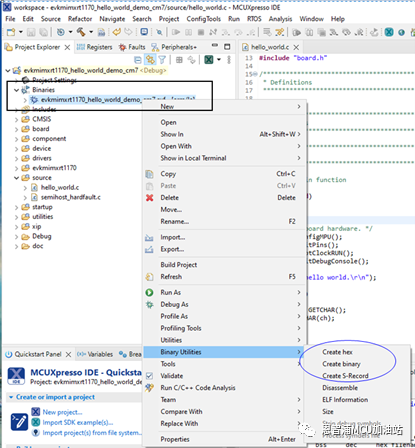The image size is (415, 448).
Task: Choose Disassemble from the submenu
Action: [x=340, y=388]
